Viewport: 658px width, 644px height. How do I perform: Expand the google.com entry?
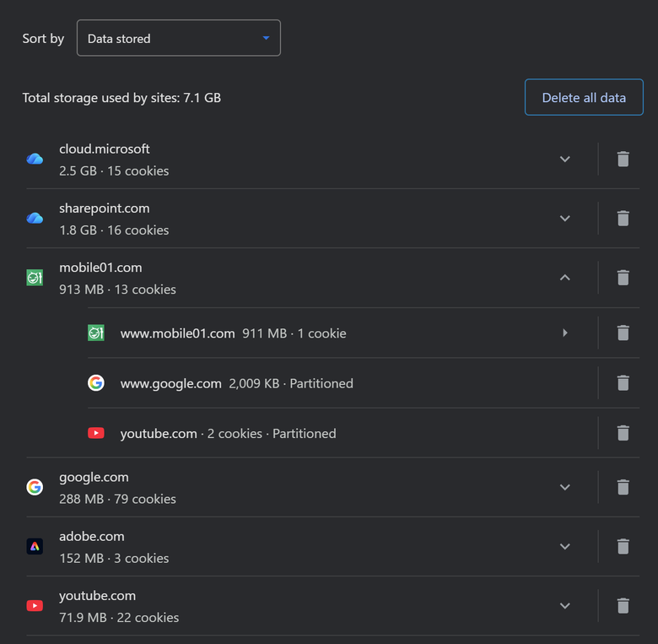[x=565, y=487]
